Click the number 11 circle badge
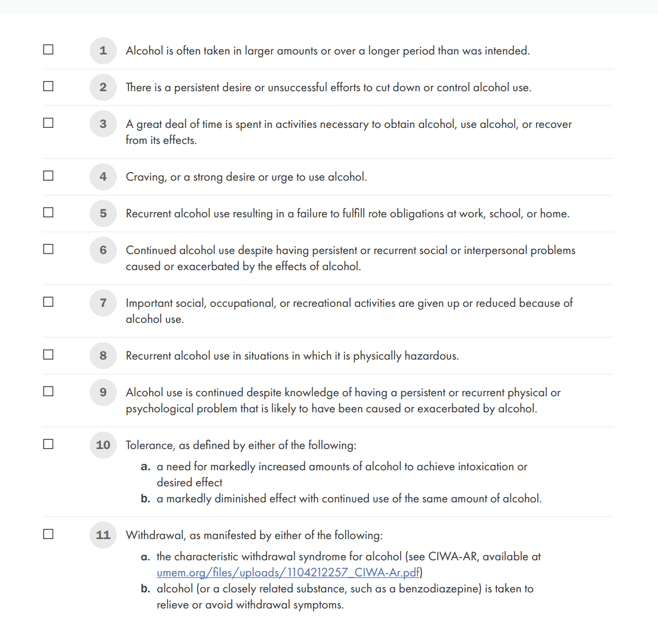658x644 pixels. [x=103, y=535]
